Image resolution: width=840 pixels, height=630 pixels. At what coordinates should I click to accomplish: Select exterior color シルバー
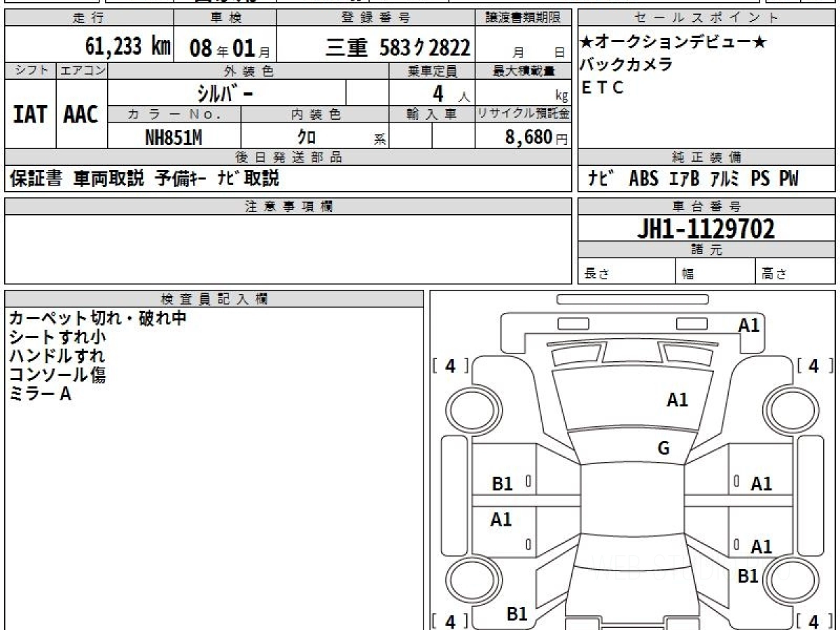pos(225,93)
